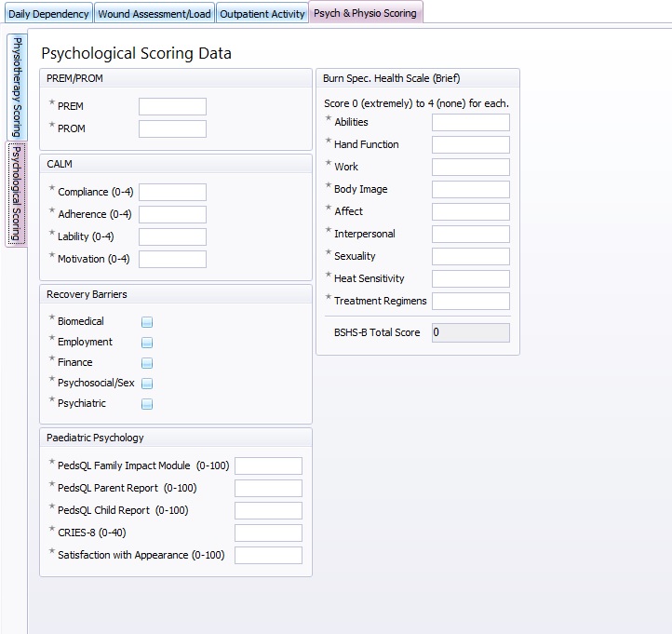
Task: Click the CALM group header
Action: [176, 164]
